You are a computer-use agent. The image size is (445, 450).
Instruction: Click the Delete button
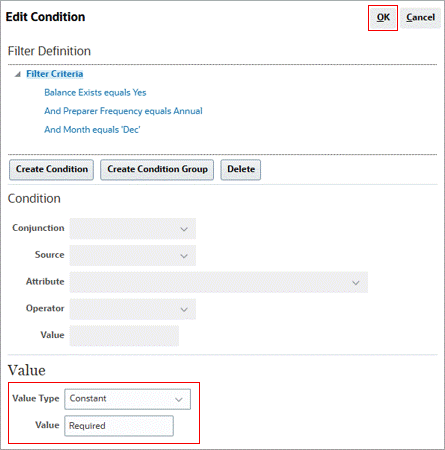point(241,169)
